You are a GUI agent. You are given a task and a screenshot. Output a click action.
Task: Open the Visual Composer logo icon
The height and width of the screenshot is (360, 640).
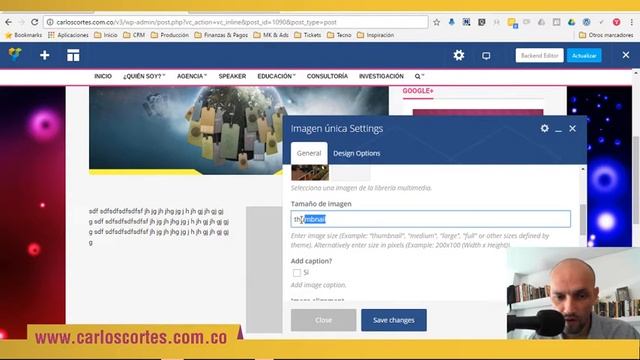pos(15,55)
